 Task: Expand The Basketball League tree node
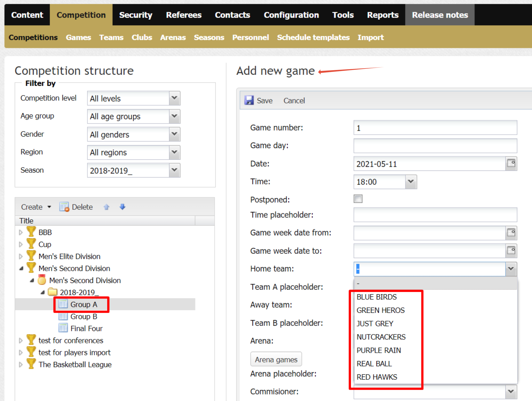point(21,365)
